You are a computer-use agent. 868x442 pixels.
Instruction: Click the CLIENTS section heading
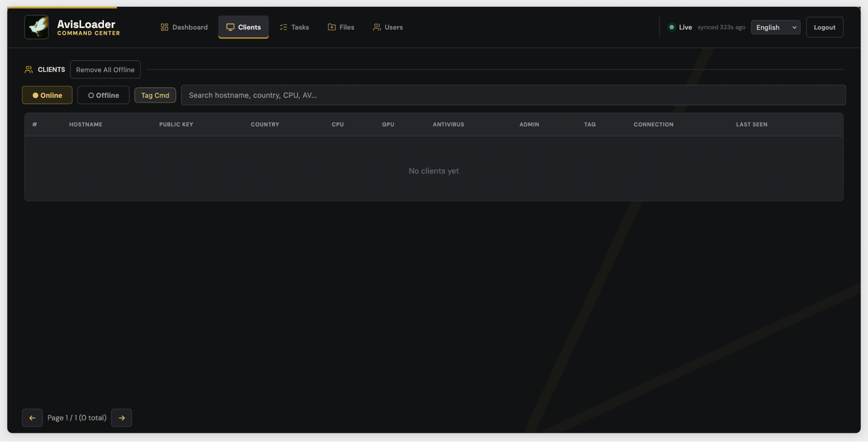(x=51, y=70)
